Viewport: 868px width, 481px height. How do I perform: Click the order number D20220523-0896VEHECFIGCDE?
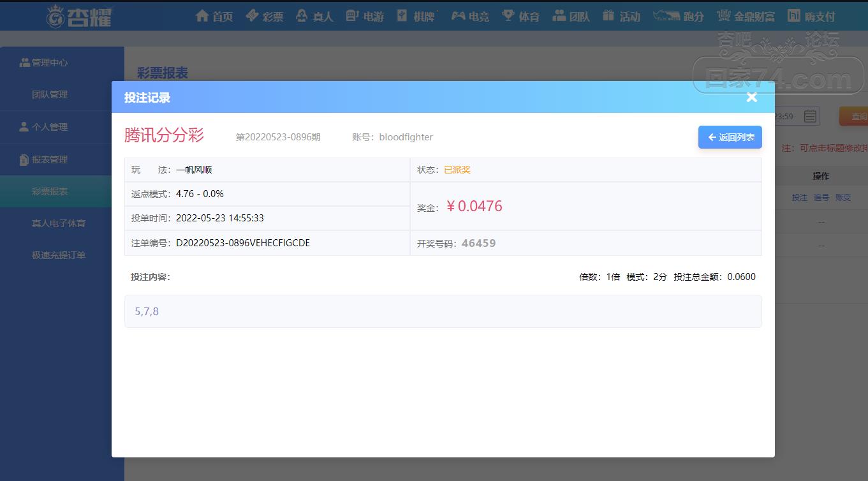tap(243, 243)
